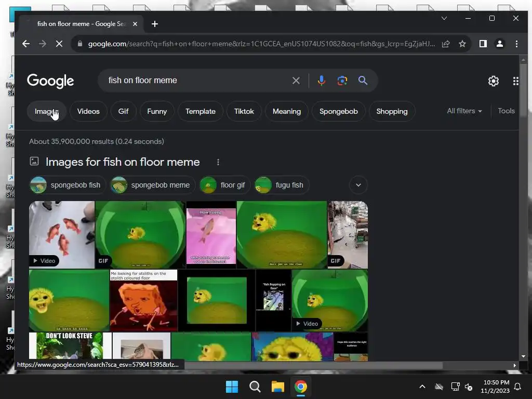
Task: Open File Explorer from taskbar
Action: click(278, 387)
